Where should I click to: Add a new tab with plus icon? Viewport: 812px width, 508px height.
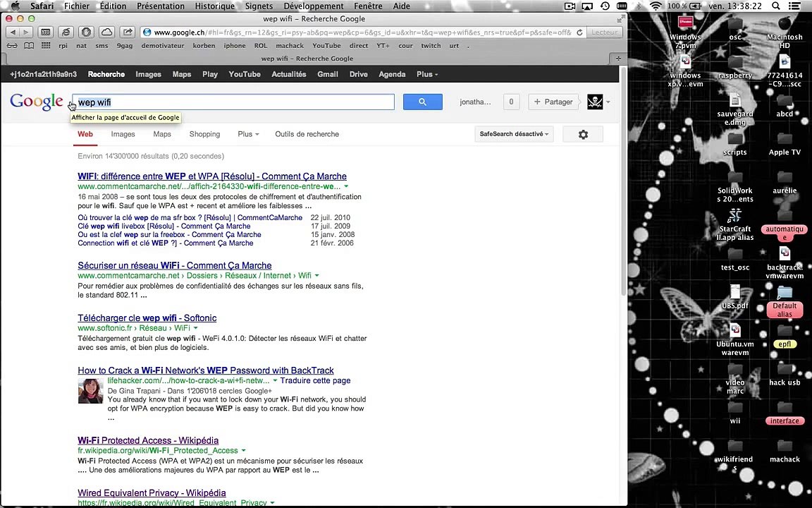[617, 59]
